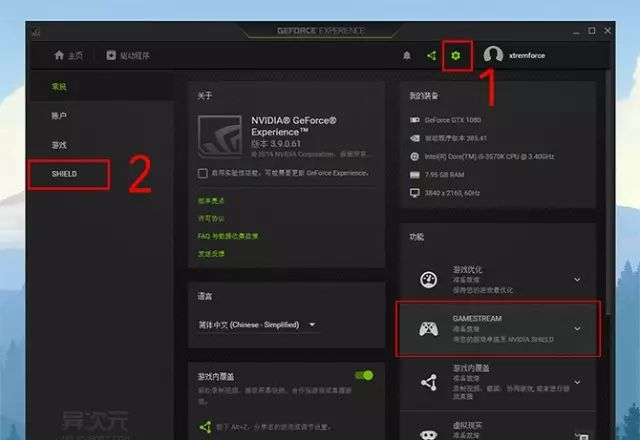Open the Chinese Simplified language dropdown

257,325
